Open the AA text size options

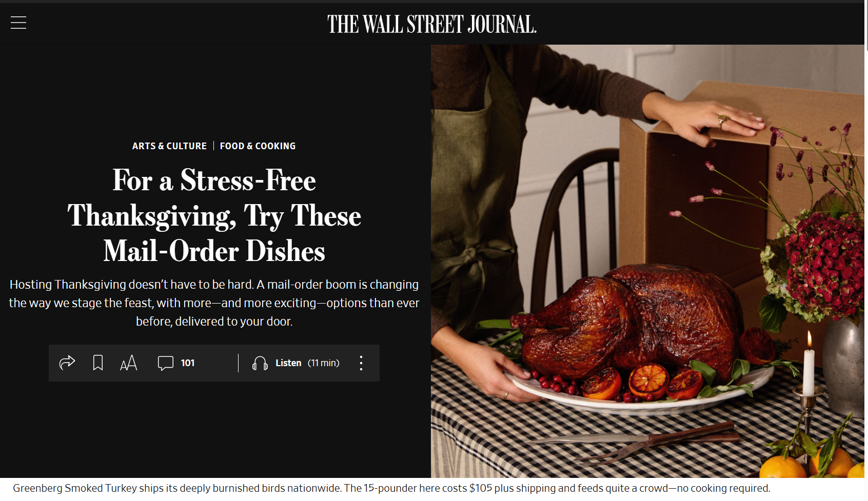coord(128,363)
